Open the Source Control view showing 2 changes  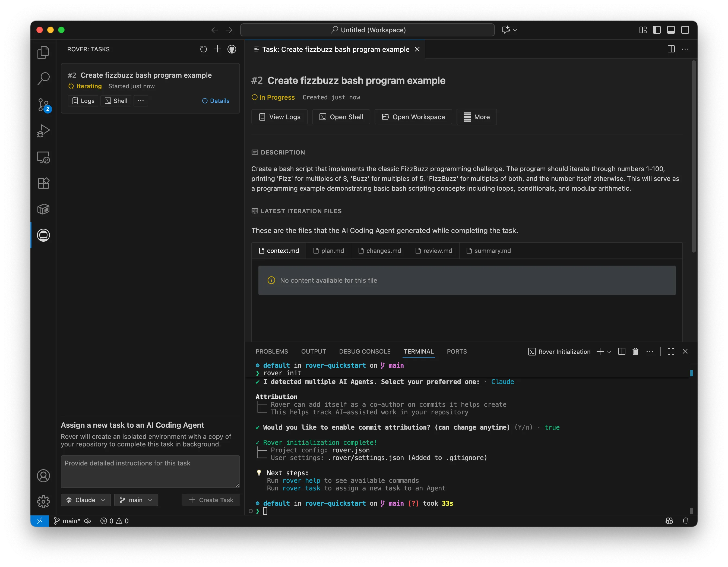[x=43, y=105]
